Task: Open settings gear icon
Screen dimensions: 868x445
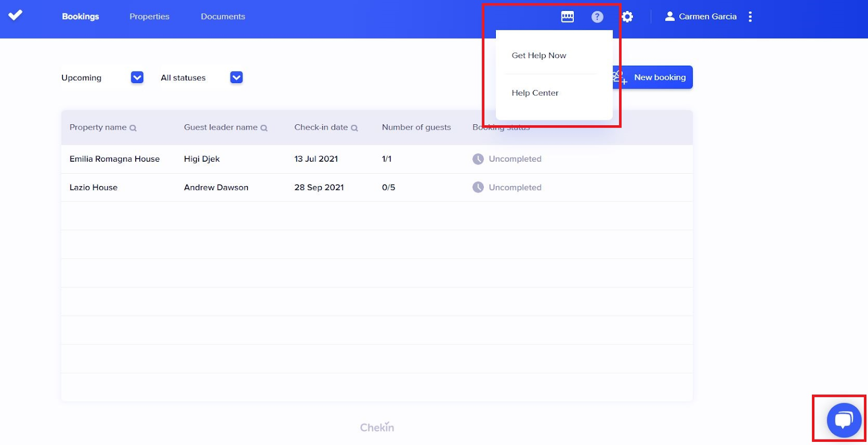Action: pyautogui.click(x=628, y=17)
